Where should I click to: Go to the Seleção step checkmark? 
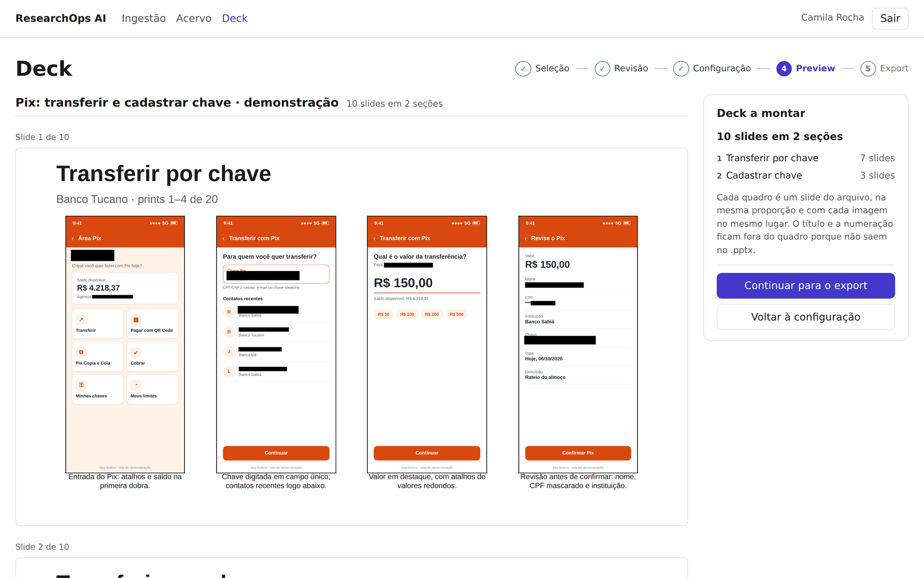[x=523, y=69]
